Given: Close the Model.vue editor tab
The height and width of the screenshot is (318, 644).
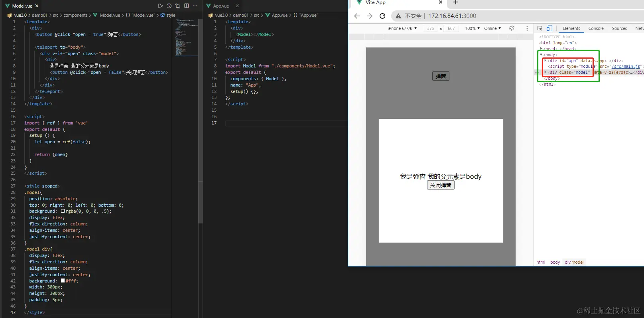Looking at the screenshot, I should 37,6.
